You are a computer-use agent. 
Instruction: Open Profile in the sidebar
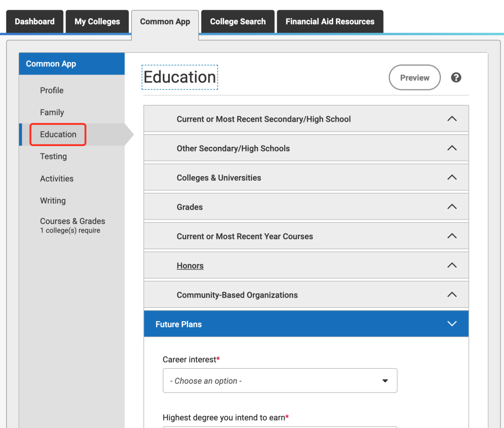click(52, 90)
